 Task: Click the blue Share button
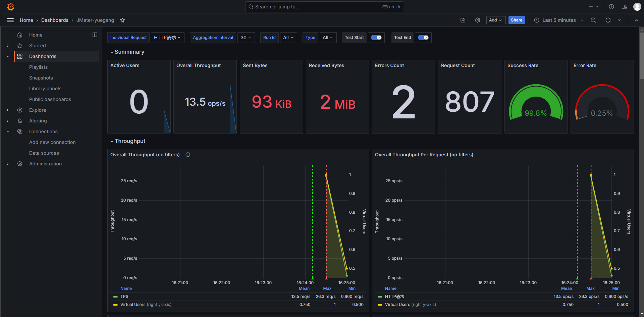coord(517,20)
